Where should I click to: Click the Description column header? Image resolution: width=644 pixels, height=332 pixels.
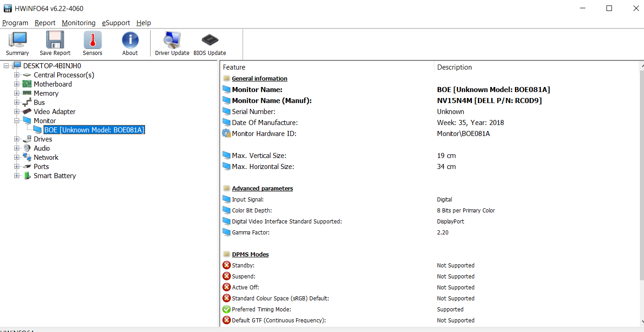pos(454,67)
